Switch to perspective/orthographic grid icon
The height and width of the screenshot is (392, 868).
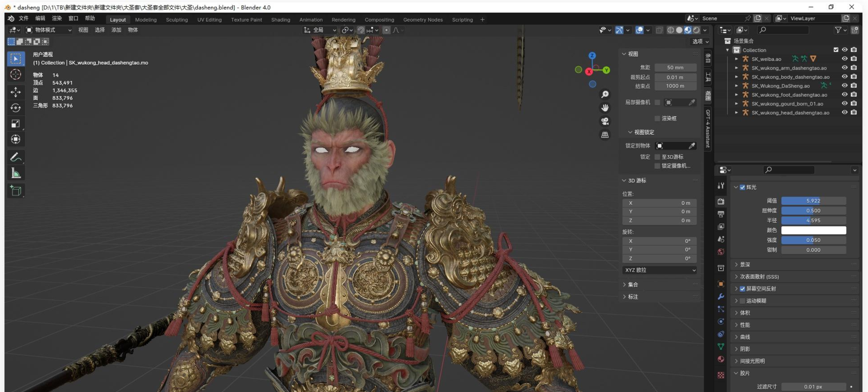pos(605,135)
